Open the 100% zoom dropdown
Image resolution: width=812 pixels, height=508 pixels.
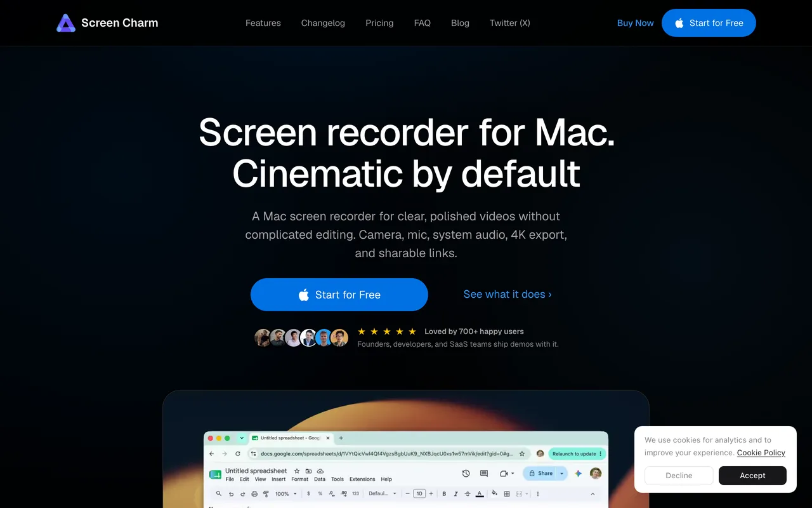[286, 493]
